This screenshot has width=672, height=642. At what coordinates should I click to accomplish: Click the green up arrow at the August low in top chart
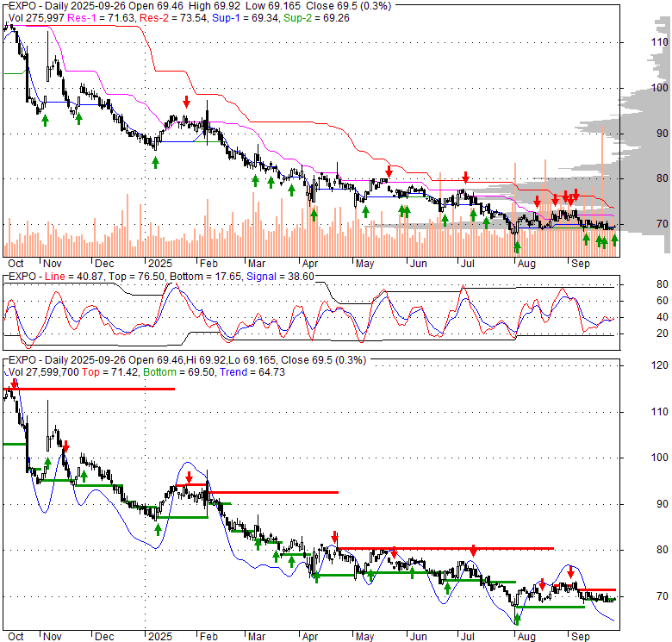[x=517, y=246]
